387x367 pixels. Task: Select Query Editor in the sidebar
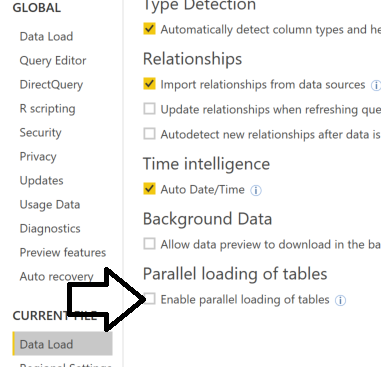tap(53, 61)
